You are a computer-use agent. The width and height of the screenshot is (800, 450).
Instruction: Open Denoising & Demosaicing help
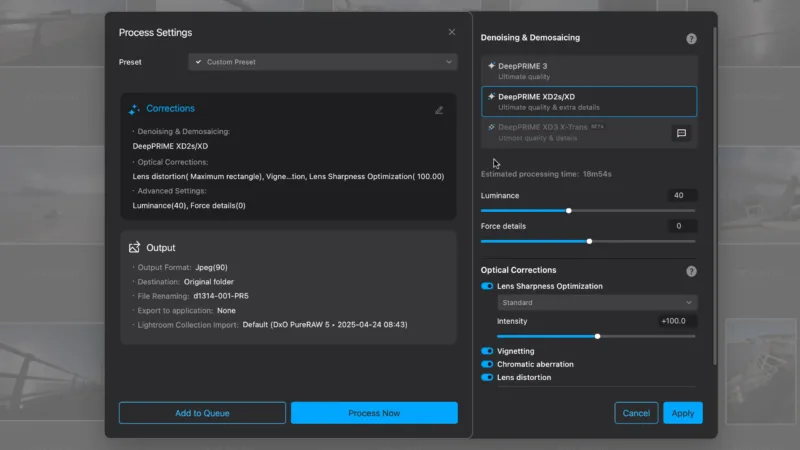coord(691,39)
